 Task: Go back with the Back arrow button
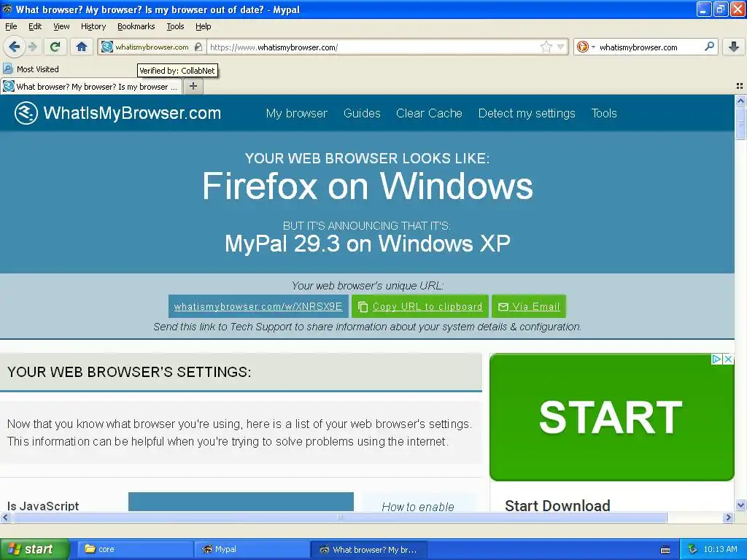[x=15, y=47]
